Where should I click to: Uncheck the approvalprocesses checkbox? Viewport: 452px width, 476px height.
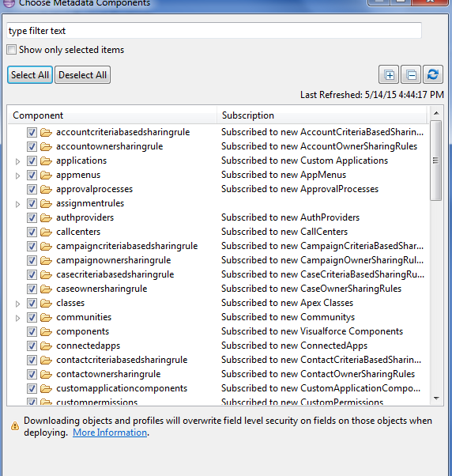coord(32,190)
